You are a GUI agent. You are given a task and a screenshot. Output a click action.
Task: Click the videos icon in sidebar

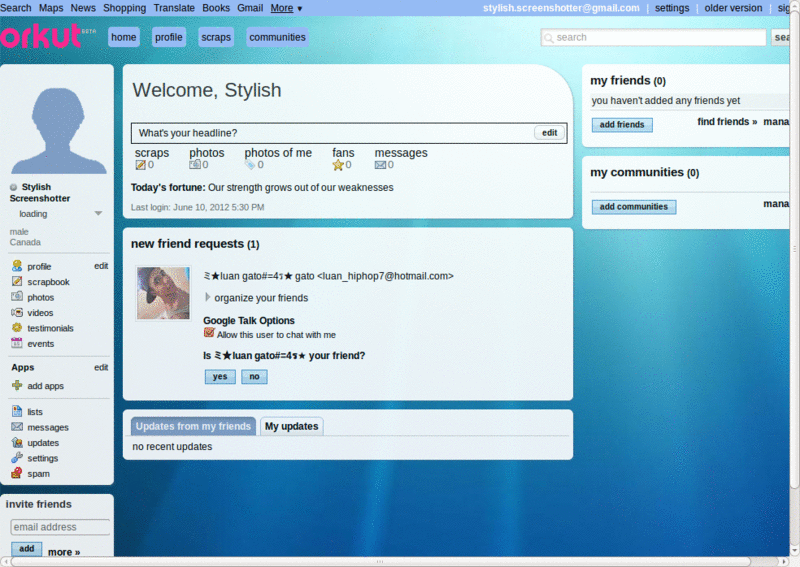(17, 312)
